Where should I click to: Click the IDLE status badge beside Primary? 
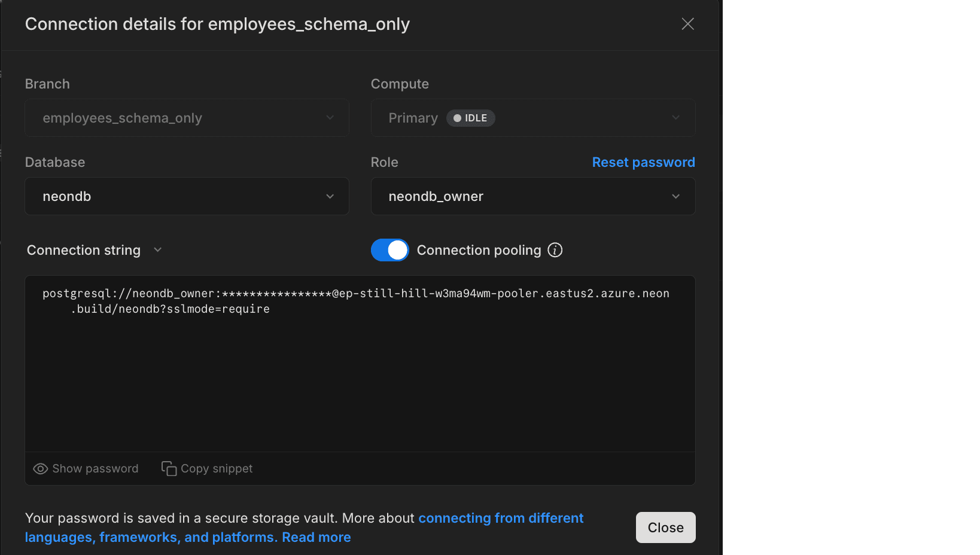[470, 118]
